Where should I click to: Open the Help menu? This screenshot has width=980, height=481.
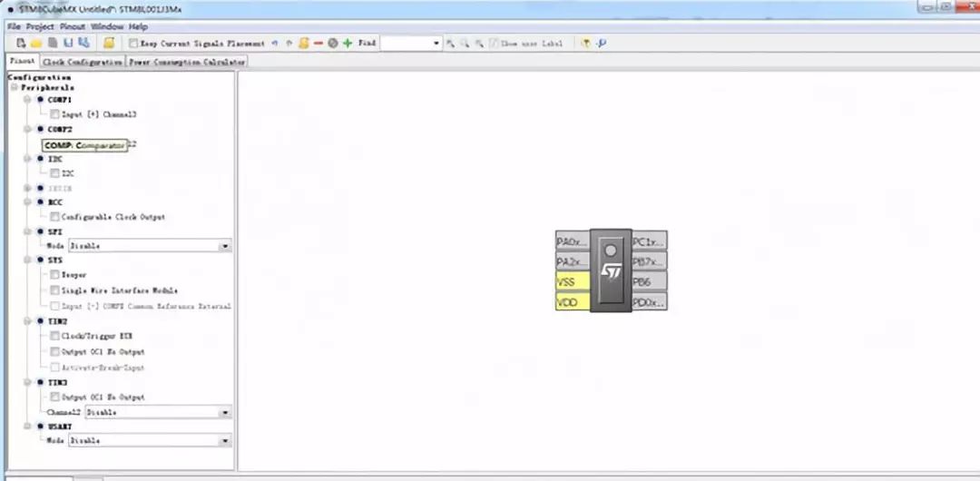138,27
